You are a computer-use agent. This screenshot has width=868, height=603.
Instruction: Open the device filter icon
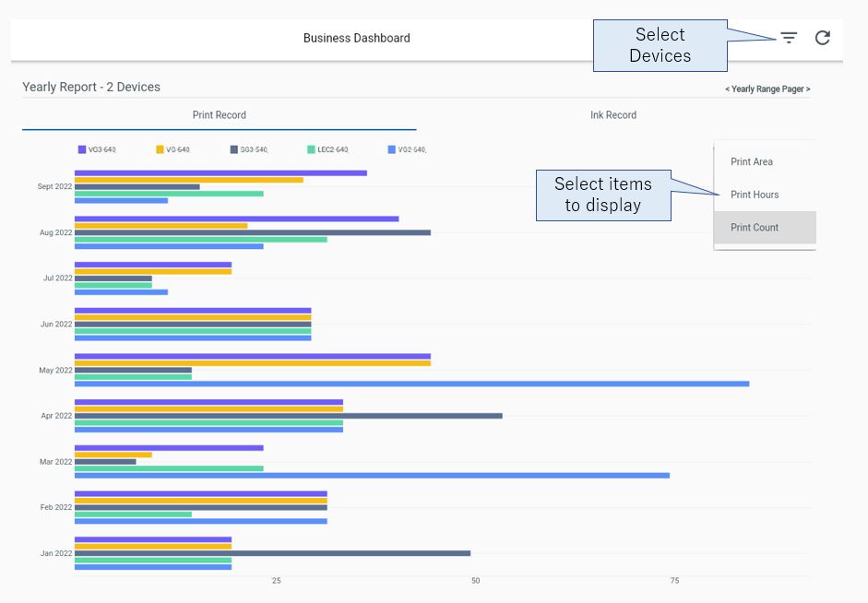click(789, 38)
